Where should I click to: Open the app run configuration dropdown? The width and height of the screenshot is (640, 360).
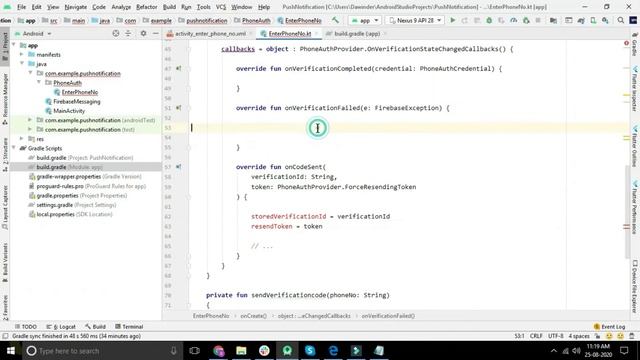click(365, 20)
